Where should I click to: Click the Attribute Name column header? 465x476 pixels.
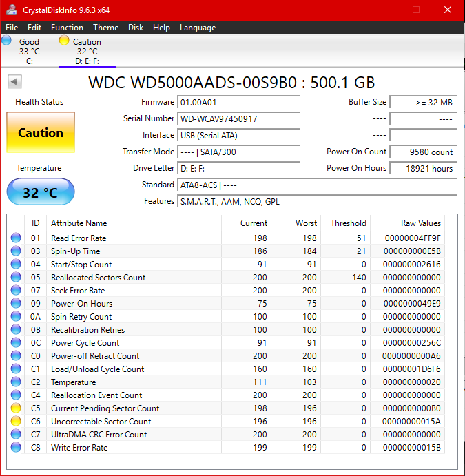pos(134,223)
